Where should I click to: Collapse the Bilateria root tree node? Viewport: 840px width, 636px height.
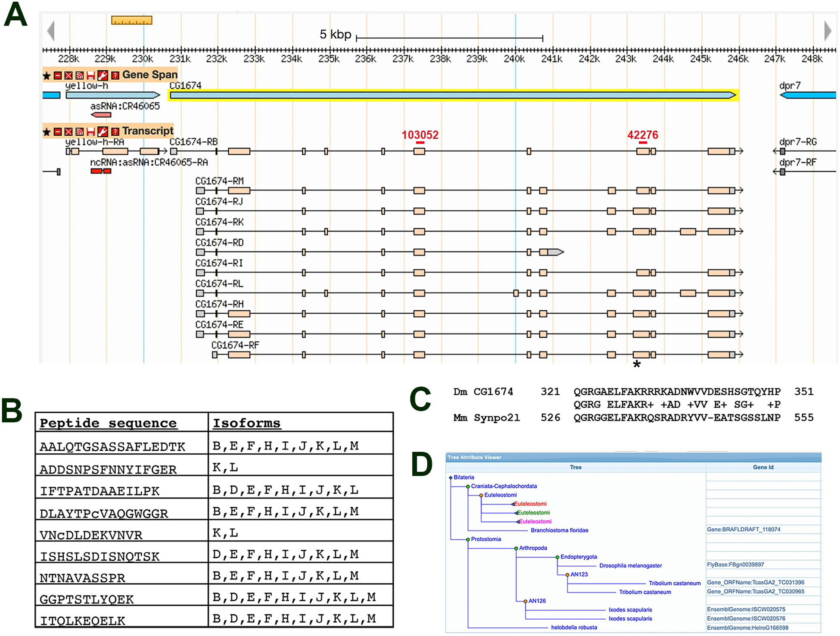pyautogui.click(x=451, y=478)
